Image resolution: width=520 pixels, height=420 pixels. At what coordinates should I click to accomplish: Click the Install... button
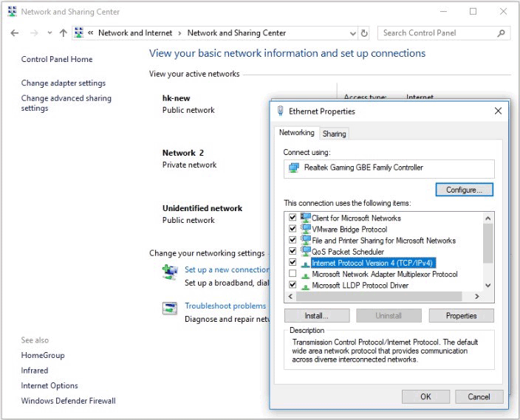[317, 316]
